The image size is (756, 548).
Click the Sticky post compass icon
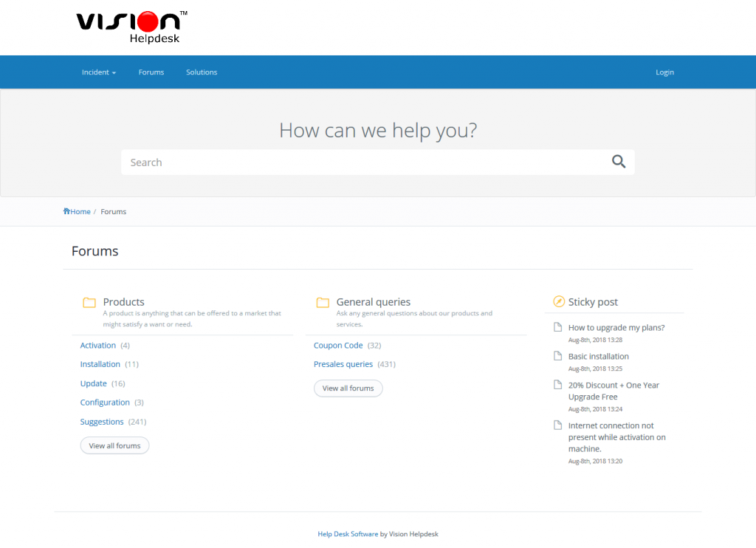pyautogui.click(x=559, y=301)
